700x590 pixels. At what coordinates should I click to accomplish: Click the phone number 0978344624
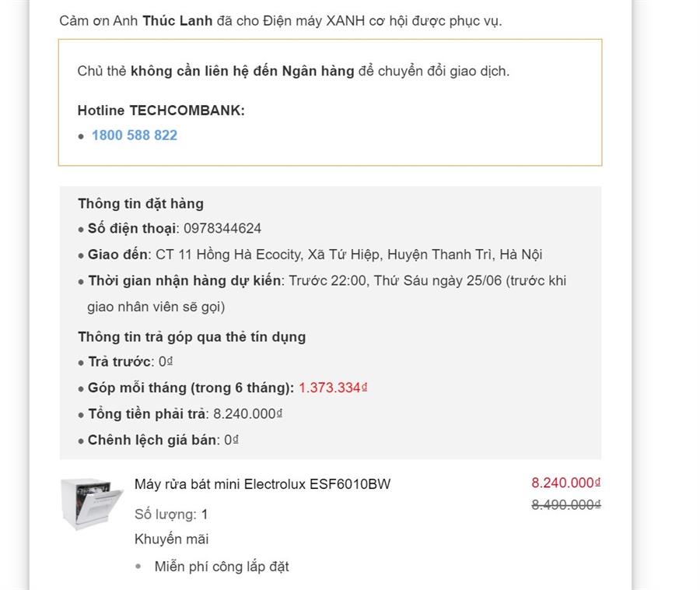tap(222, 228)
